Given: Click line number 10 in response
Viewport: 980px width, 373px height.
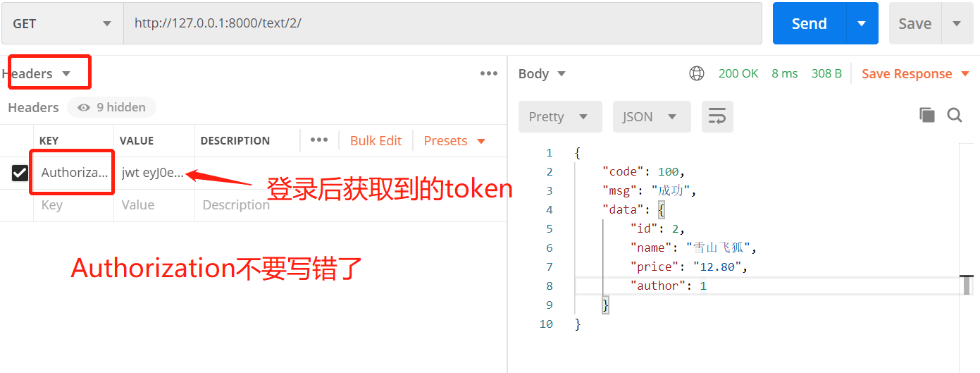Looking at the screenshot, I should click(x=546, y=324).
